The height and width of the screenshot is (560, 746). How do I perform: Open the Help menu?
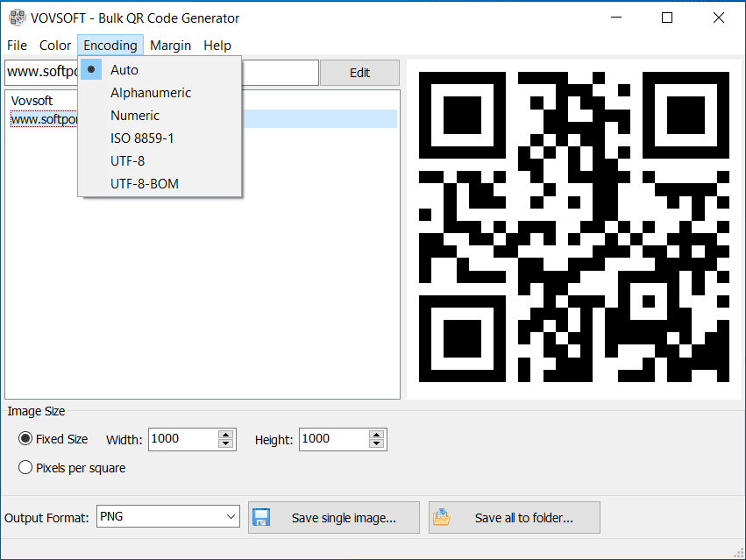pos(217,46)
